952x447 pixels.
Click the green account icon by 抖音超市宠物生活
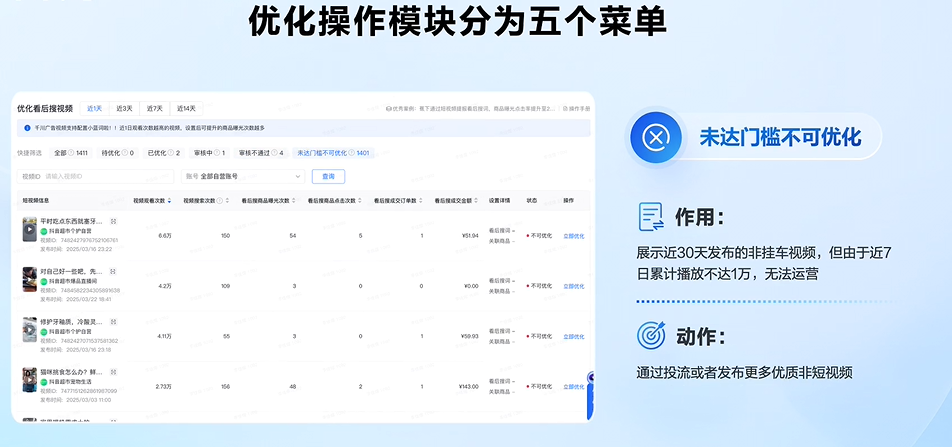pyautogui.click(x=44, y=380)
